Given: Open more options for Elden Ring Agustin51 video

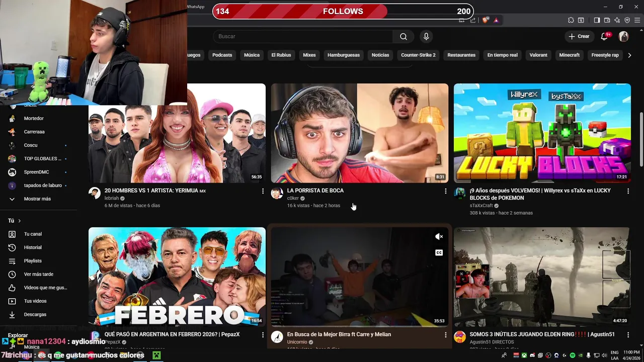Looking at the screenshot, I should 628,335.
